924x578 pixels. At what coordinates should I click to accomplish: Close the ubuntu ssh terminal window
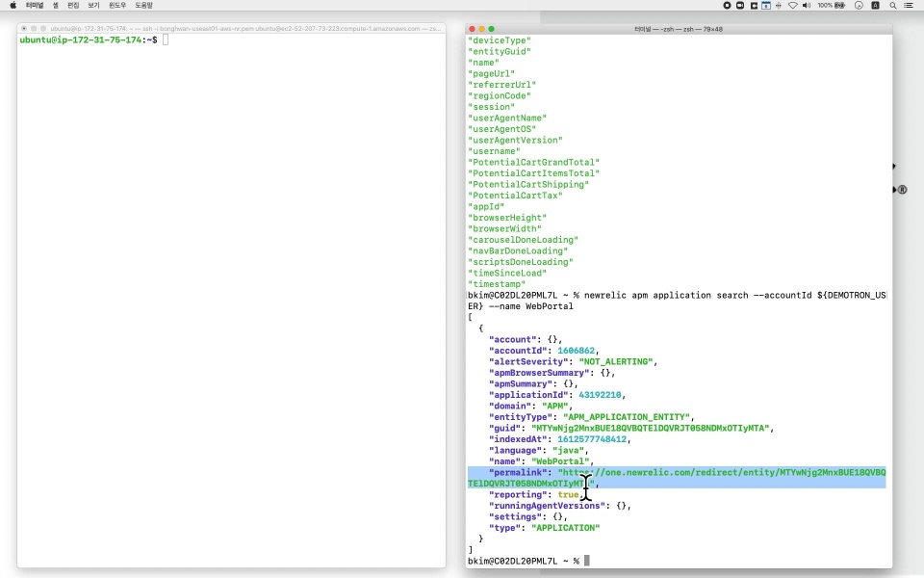24,28
